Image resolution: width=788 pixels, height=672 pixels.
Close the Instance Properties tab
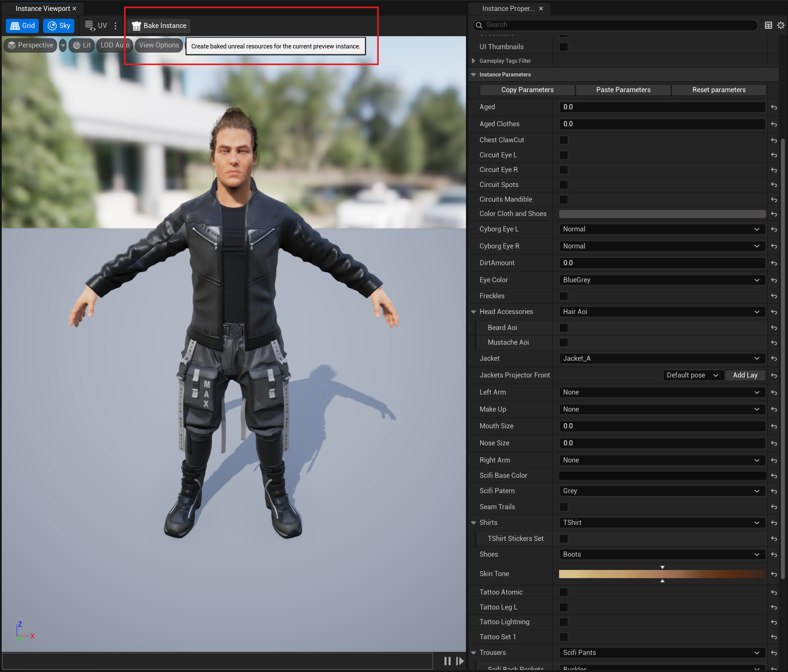541,9
